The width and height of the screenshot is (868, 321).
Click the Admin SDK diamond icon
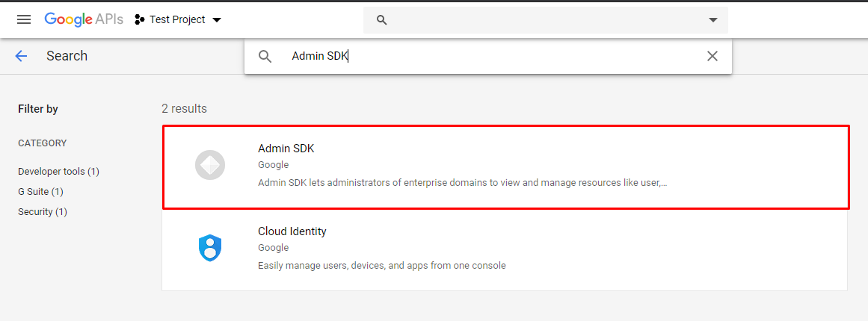210,165
